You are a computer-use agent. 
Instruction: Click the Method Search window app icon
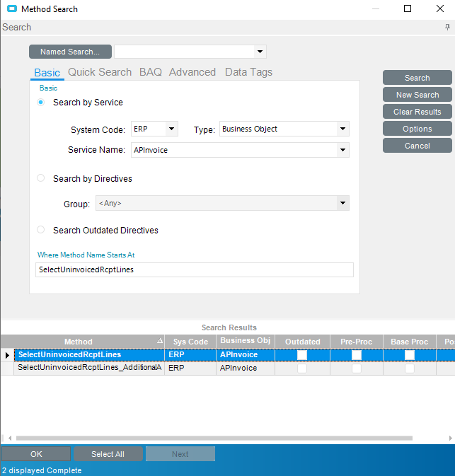12,8
